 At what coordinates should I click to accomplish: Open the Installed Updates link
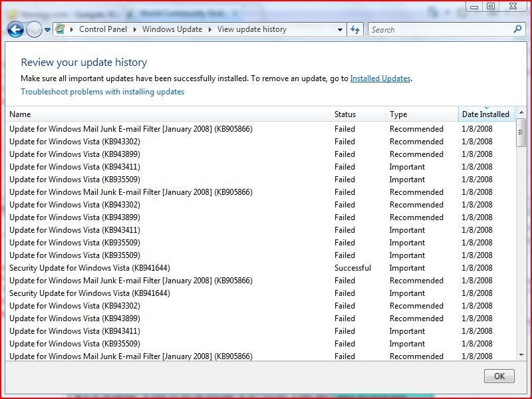pyautogui.click(x=380, y=78)
